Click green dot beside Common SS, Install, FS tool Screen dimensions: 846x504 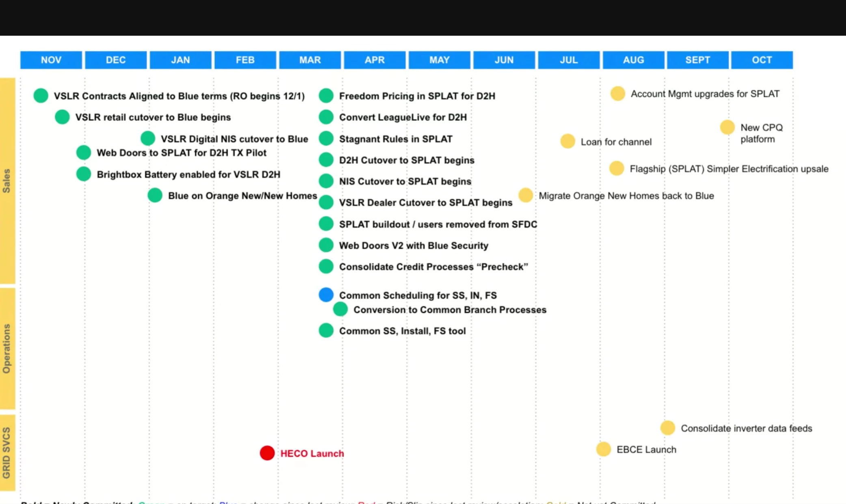326,330
